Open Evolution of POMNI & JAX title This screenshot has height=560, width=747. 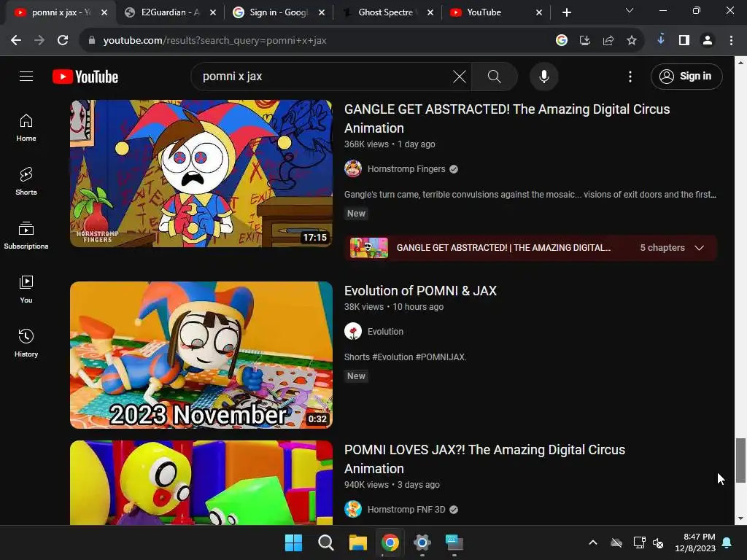click(x=420, y=290)
